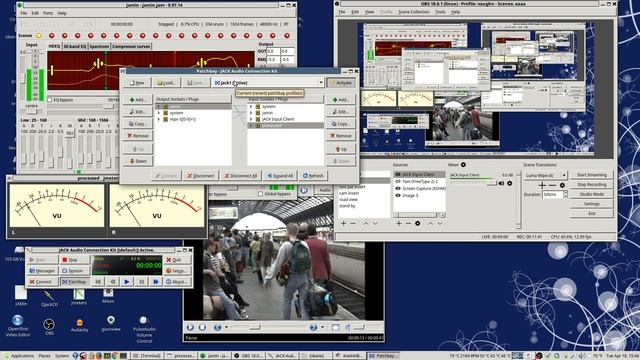Expand the JACK Input Client socket
The width and height of the screenshot is (640, 360).
point(251,119)
